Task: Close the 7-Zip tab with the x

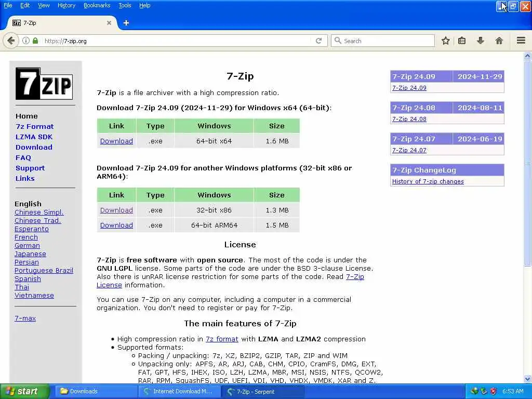Action: 109,23
